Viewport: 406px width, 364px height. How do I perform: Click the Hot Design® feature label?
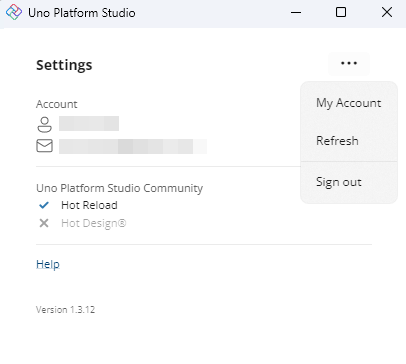coord(93,223)
